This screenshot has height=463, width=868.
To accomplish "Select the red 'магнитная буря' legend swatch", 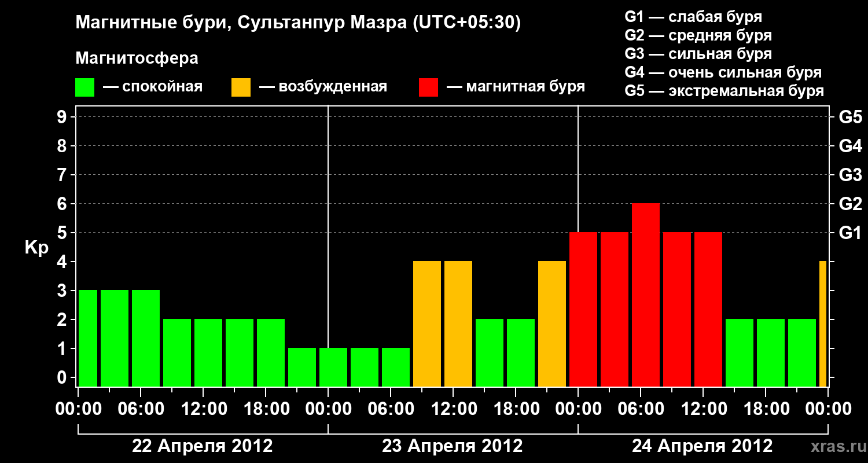I will pyautogui.click(x=428, y=87).
